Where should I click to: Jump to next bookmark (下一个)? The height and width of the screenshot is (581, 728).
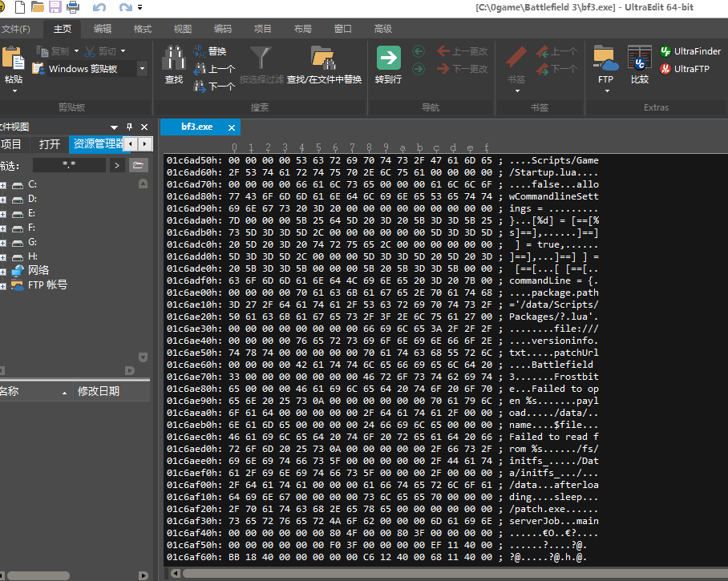tap(556, 70)
